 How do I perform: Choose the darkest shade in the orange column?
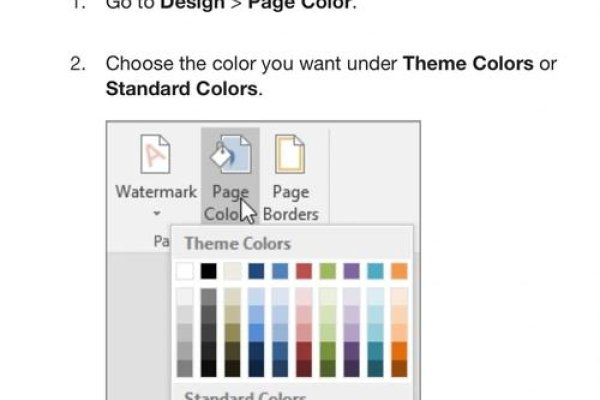399,368
